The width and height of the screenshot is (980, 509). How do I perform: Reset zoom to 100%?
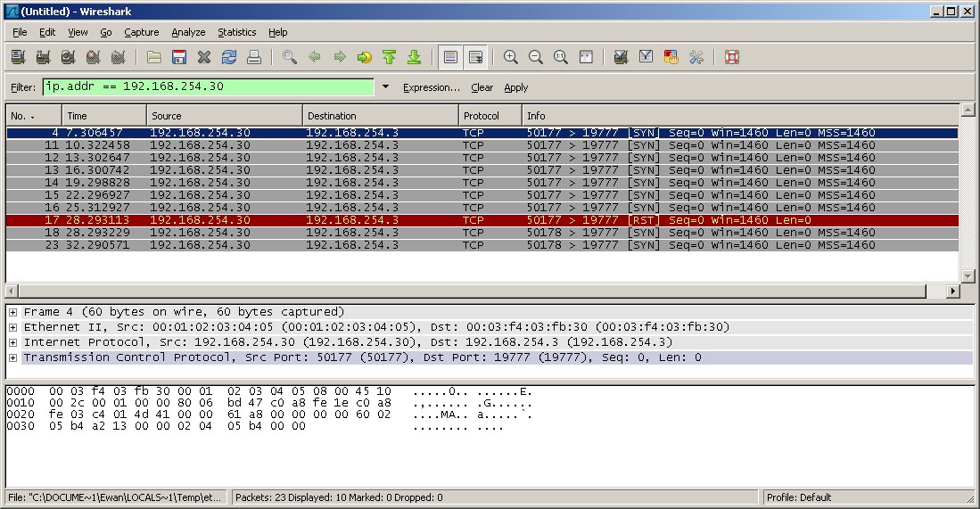point(561,57)
